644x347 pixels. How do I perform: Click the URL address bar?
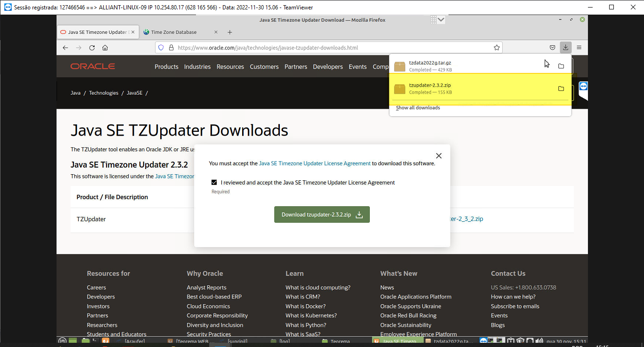[x=330, y=48]
